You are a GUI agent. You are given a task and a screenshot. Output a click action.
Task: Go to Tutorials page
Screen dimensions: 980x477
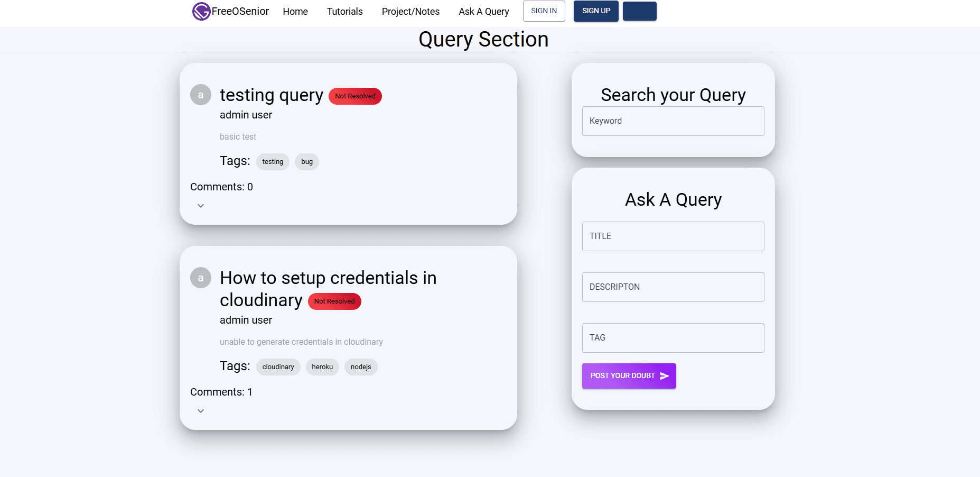(344, 12)
